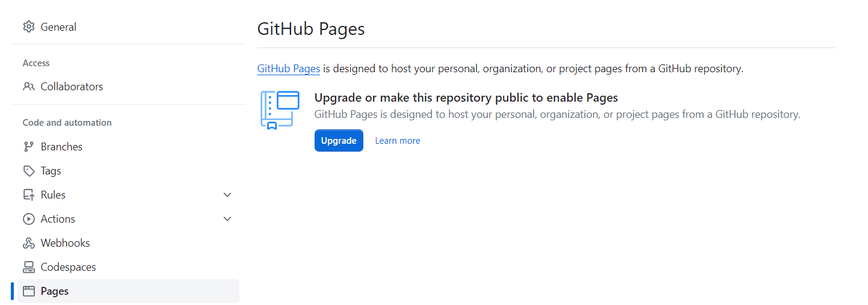
Task: Select the Pages sidebar item
Action: (x=128, y=291)
